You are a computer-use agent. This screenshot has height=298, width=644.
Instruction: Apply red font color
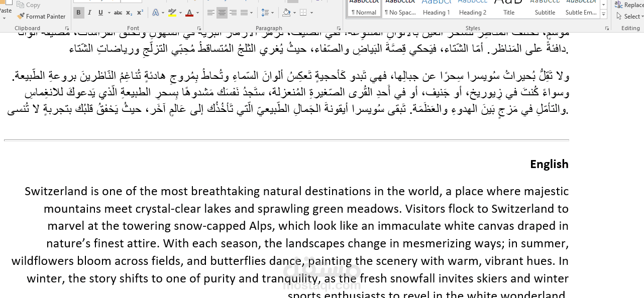(189, 13)
